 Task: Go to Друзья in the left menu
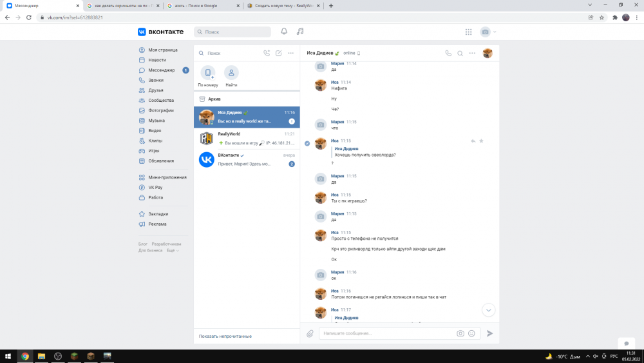(156, 90)
